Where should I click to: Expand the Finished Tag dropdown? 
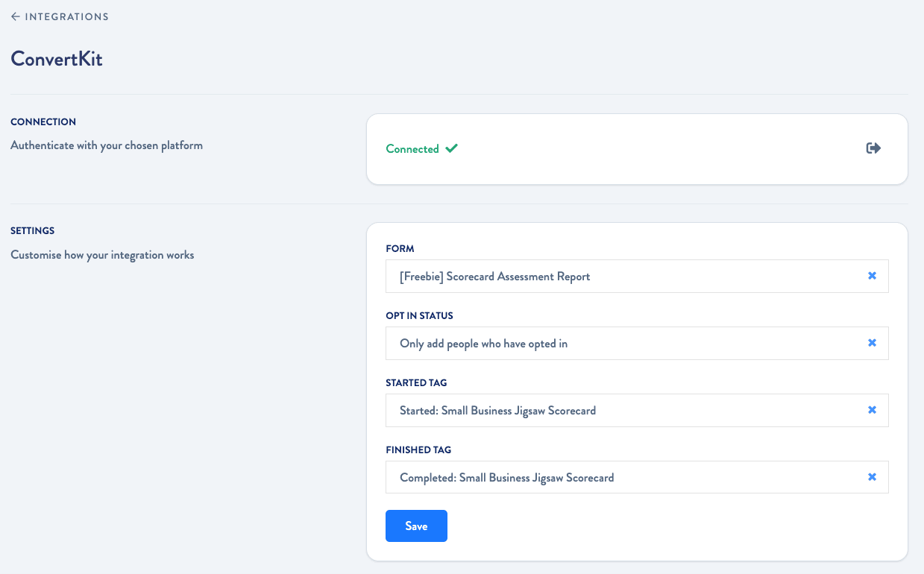click(637, 477)
